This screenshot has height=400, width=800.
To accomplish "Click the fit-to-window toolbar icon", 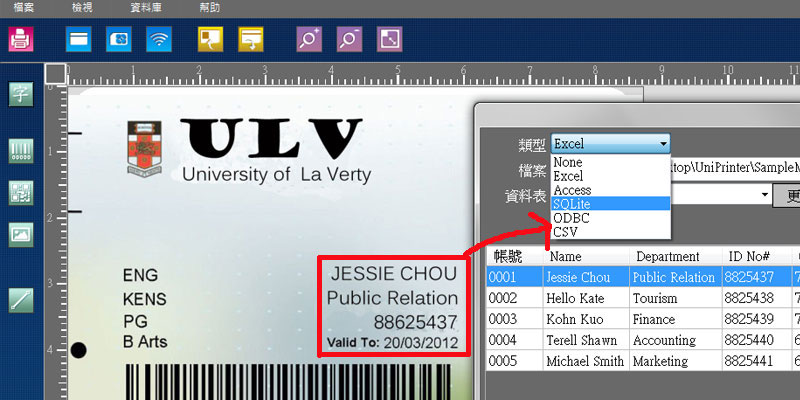I will pos(389,40).
